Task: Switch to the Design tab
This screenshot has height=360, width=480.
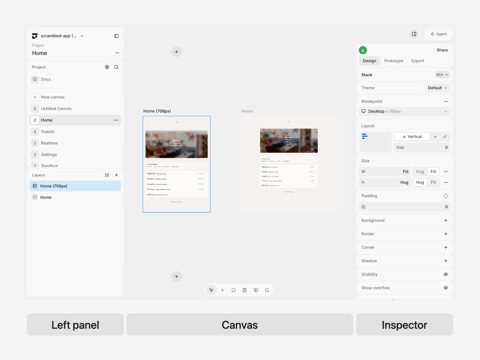Action: (x=369, y=61)
